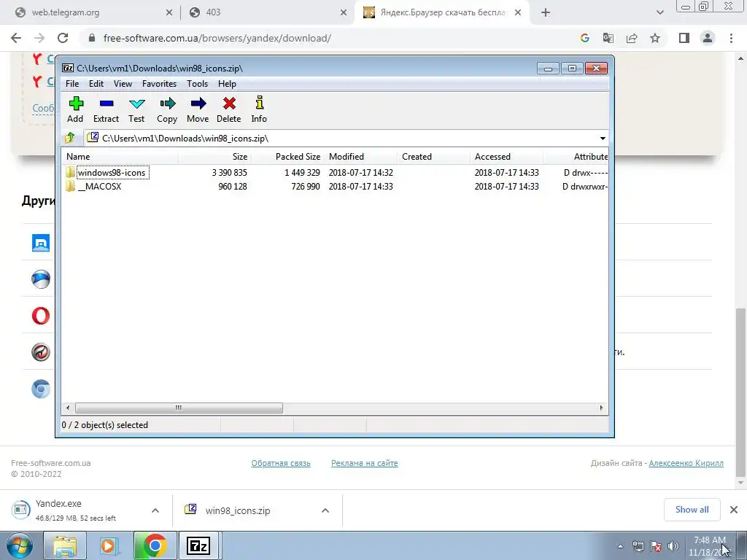Screen dimensions: 747x560
Task: Click the 7-Zip horizontal scrollbar thumb
Action: [x=179, y=408]
